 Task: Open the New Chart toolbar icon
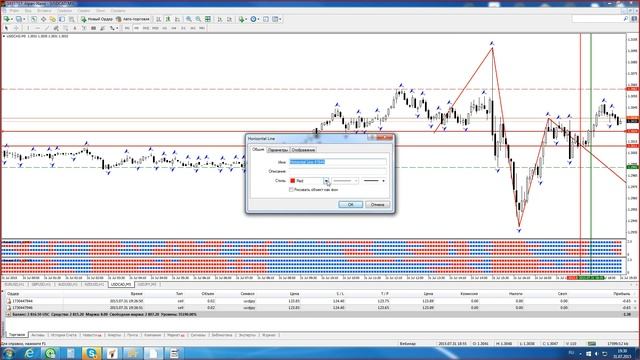tap(7, 19)
